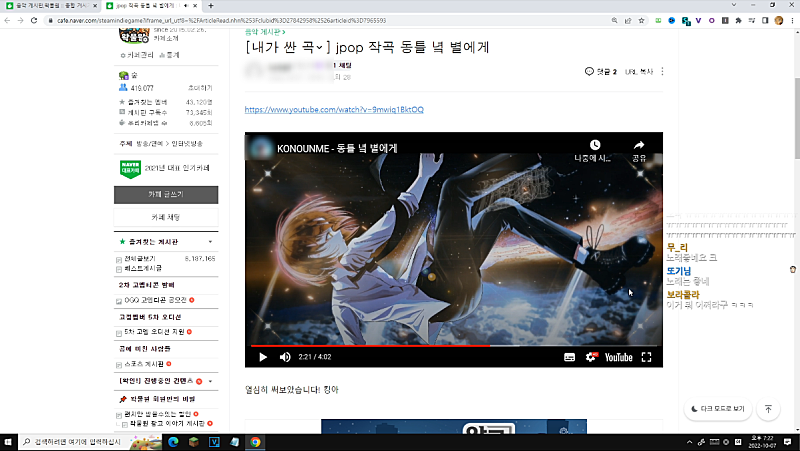Seek on the video progress bar
The height and width of the screenshot is (451, 800).
(x=454, y=346)
